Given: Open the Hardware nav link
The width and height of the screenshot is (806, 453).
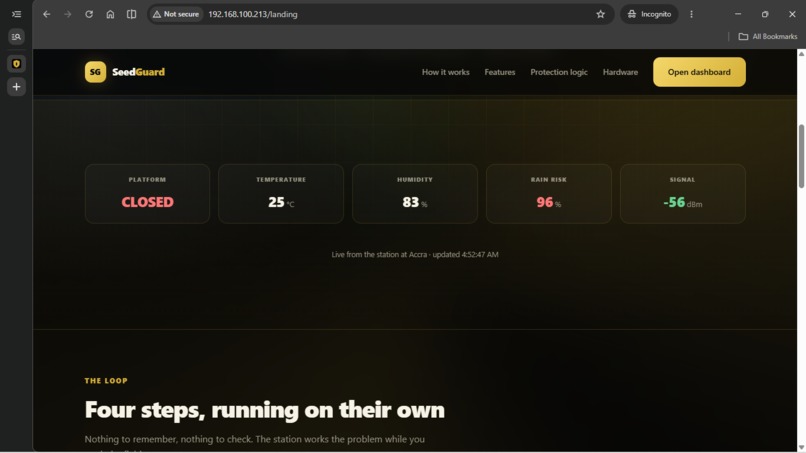Looking at the screenshot, I should tap(620, 72).
